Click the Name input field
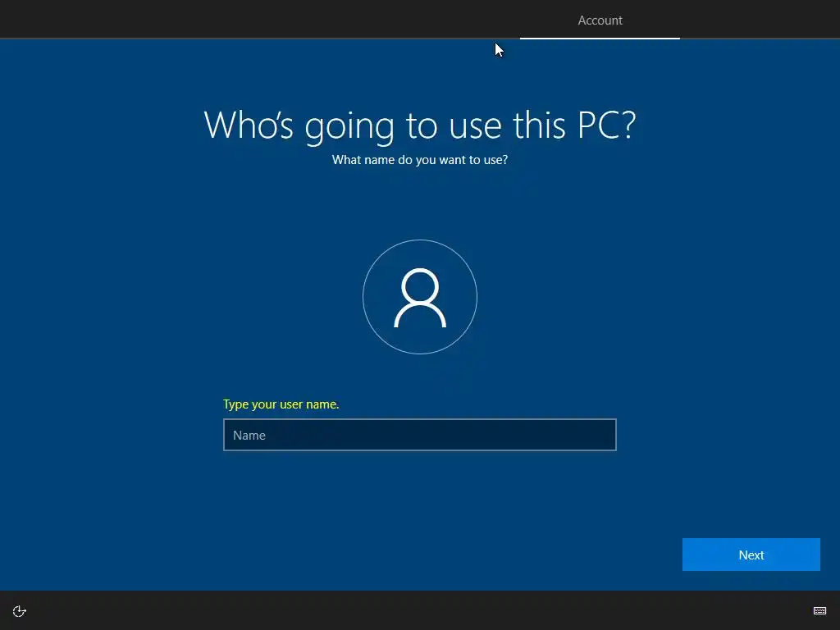This screenshot has width=840, height=630. [x=419, y=435]
